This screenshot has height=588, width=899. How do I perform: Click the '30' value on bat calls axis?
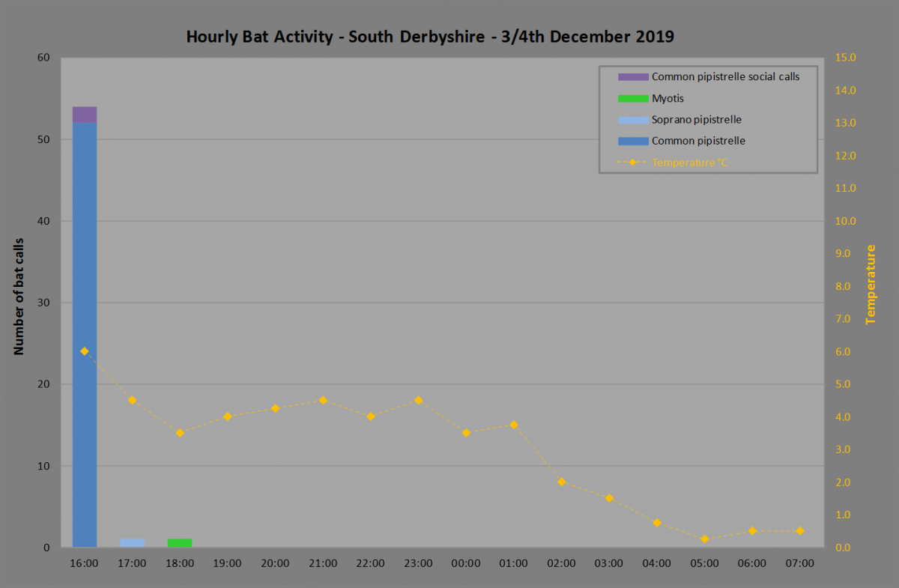[43, 303]
